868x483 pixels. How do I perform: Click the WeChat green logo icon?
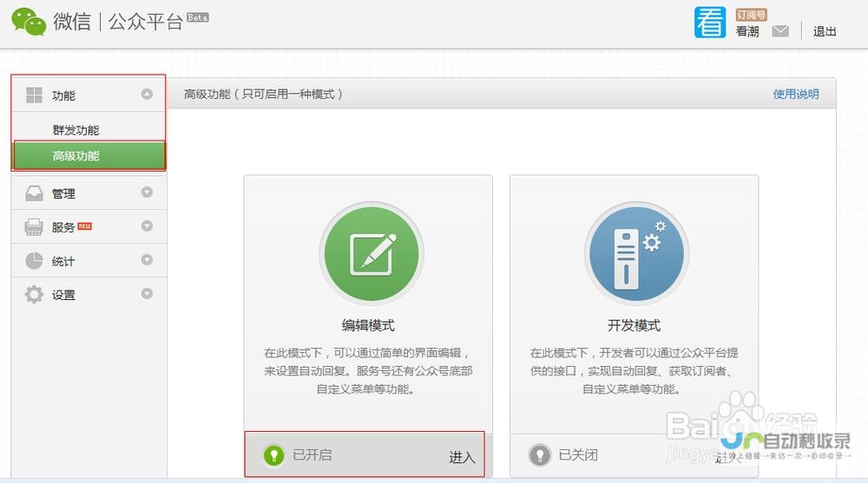pos(29,23)
